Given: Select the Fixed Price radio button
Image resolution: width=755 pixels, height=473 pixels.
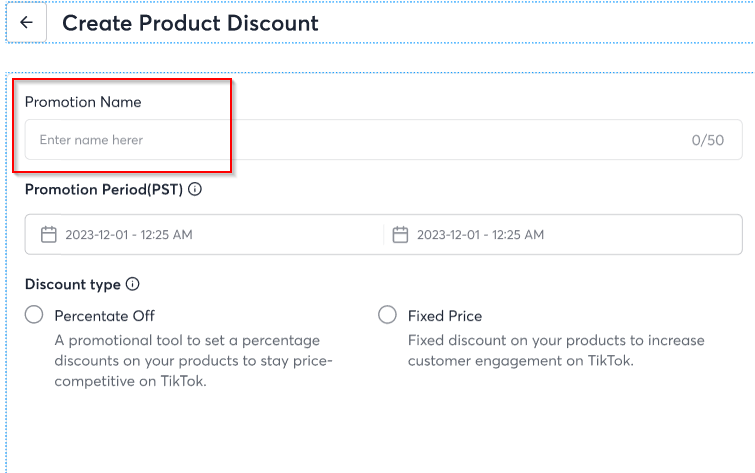Looking at the screenshot, I should point(387,315).
